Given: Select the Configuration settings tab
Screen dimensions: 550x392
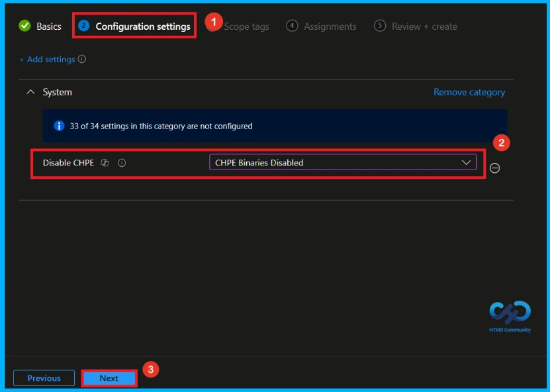Looking at the screenshot, I should 134,26.
